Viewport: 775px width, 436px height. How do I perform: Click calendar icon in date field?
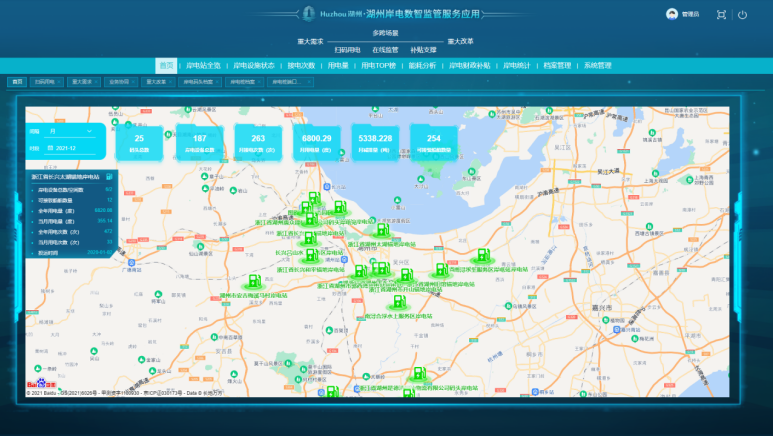coord(50,147)
